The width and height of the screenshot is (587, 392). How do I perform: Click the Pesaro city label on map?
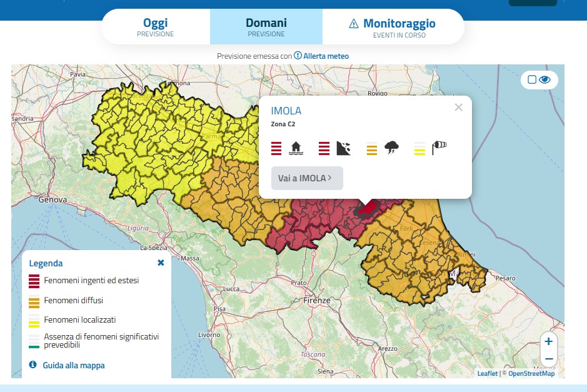point(505,278)
